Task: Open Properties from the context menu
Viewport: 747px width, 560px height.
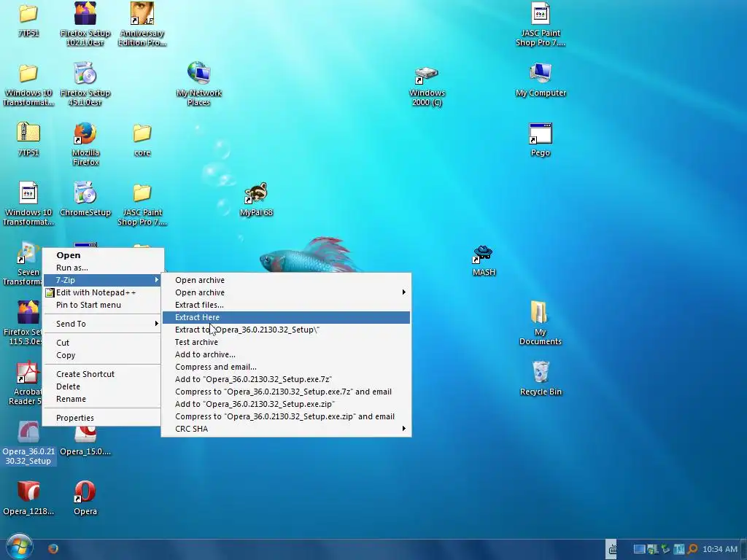Action: point(102,418)
